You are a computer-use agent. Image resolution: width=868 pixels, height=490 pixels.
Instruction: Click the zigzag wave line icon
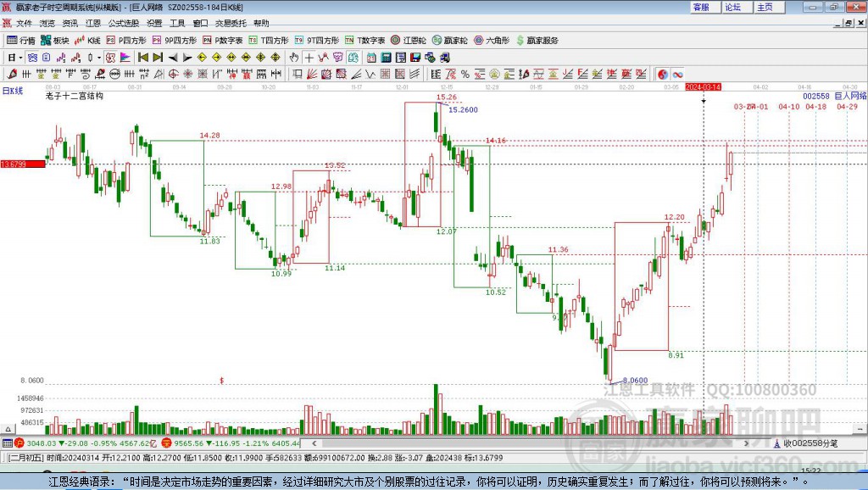click(x=370, y=75)
